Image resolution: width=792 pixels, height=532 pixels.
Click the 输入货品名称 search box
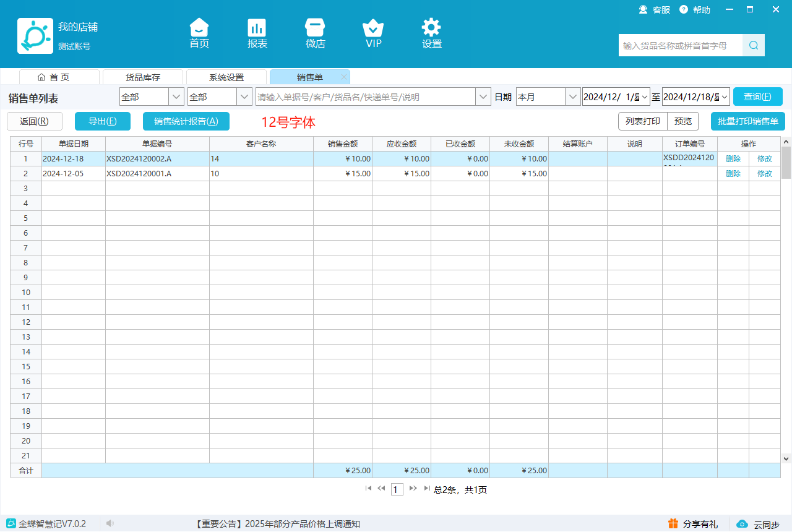coord(681,45)
